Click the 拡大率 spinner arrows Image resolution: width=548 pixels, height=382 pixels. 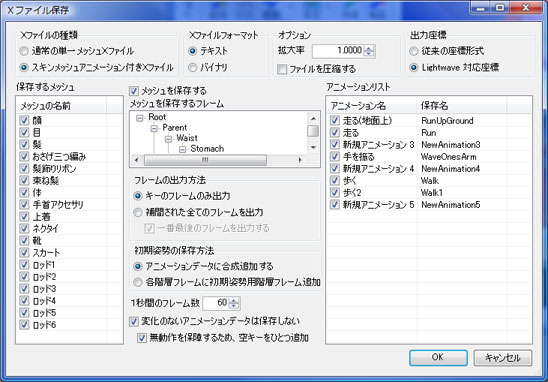pos(369,51)
